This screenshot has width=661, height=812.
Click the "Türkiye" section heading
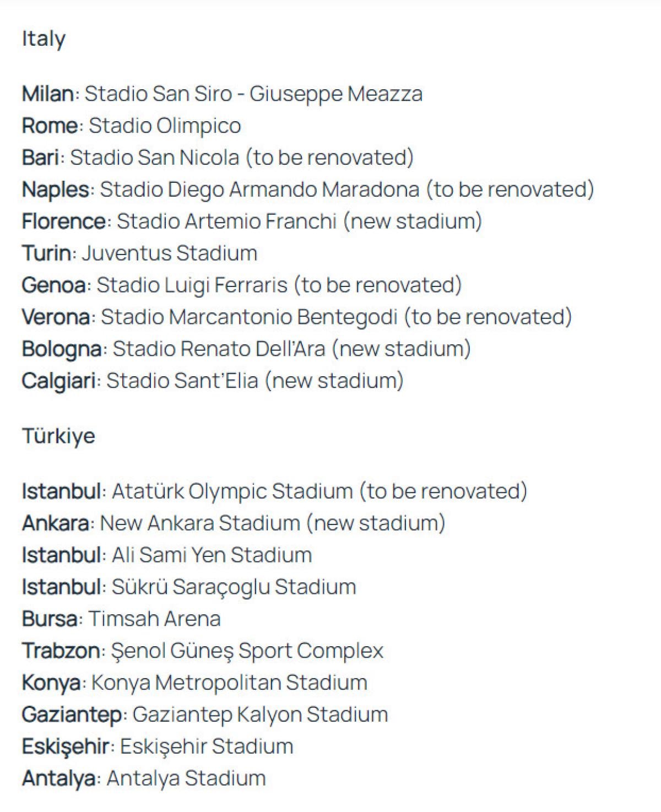[x=58, y=436]
